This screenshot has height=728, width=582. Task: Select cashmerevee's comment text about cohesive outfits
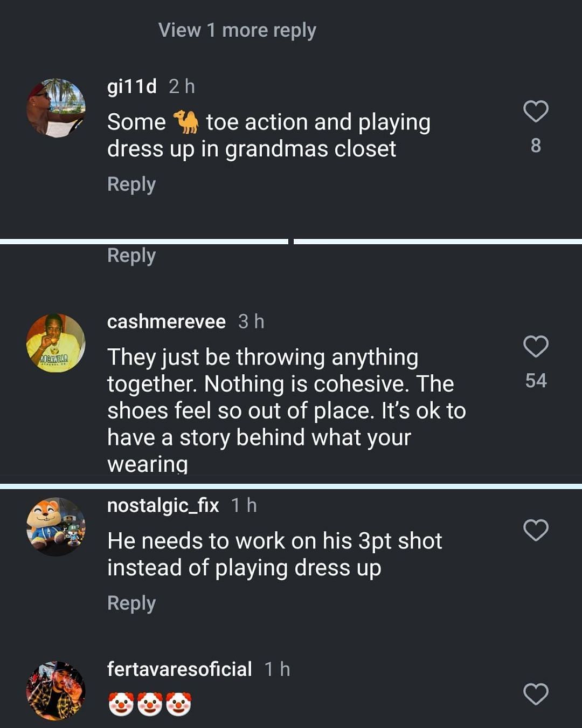pos(286,410)
